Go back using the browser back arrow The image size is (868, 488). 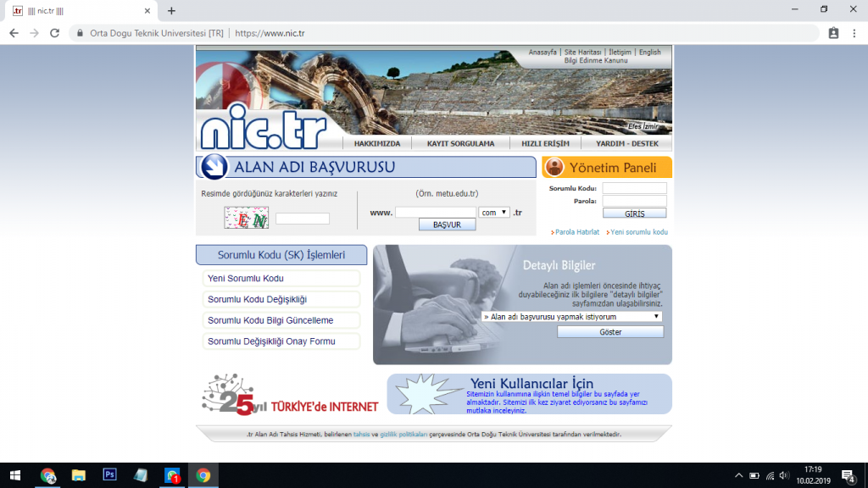pyautogui.click(x=14, y=33)
